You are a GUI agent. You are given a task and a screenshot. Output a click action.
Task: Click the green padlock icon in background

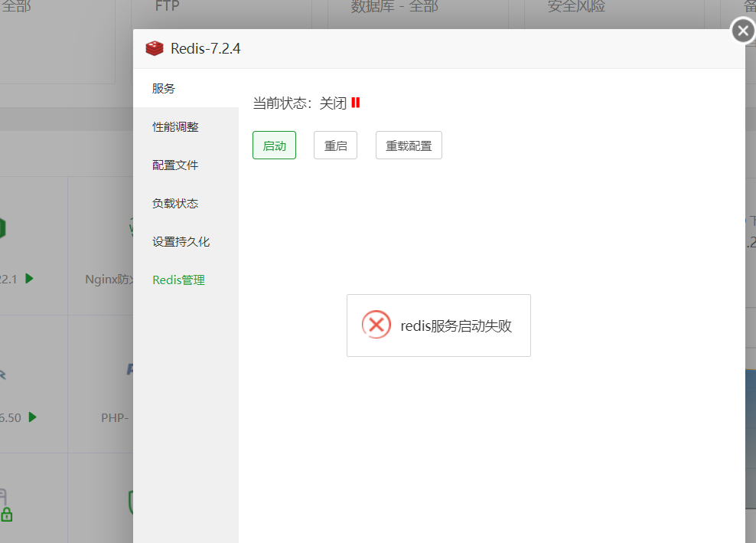[7, 515]
